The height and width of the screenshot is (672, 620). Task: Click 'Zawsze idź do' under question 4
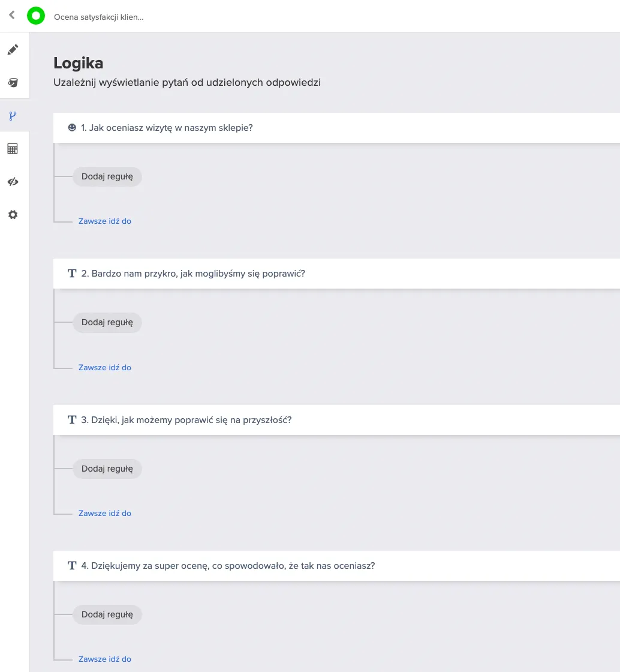tap(105, 659)
